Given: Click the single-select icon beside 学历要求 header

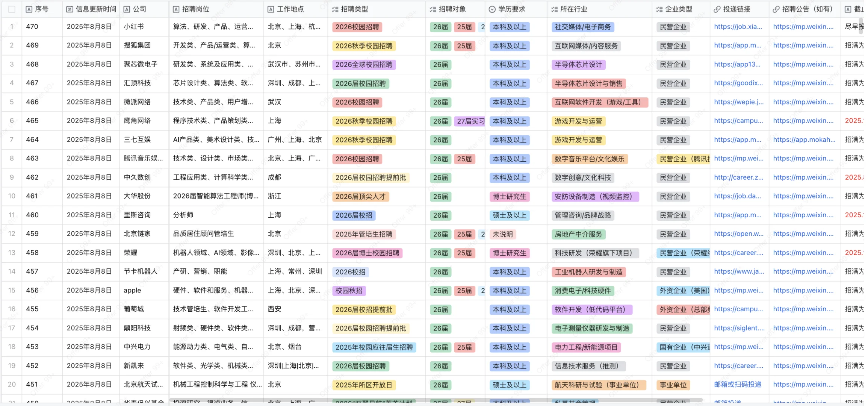Looking at the screenshot, I should click(x=492, y=9).
